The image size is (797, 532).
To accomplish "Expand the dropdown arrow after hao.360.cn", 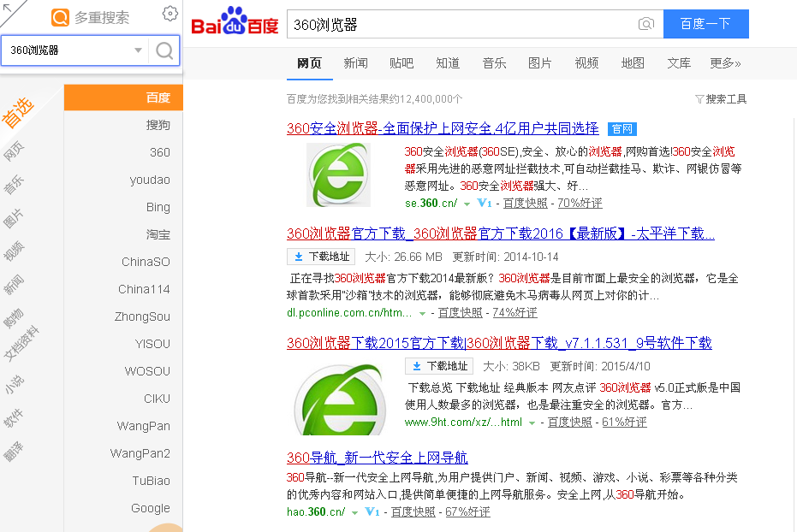I will 354,512.
